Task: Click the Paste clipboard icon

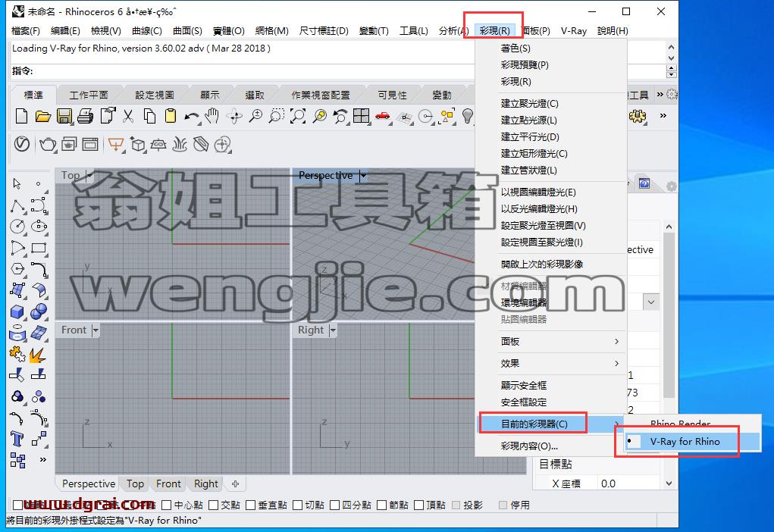Action: [171, 117]
